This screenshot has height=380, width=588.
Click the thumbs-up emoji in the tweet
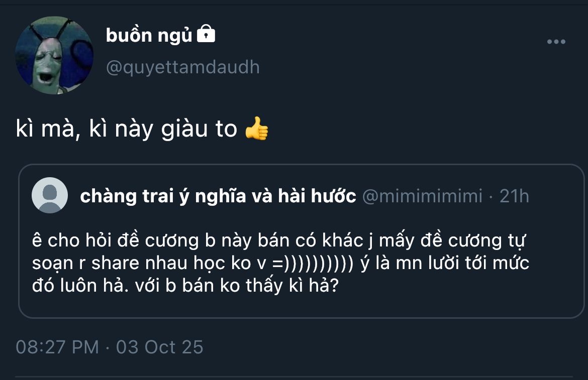point(256,129)
